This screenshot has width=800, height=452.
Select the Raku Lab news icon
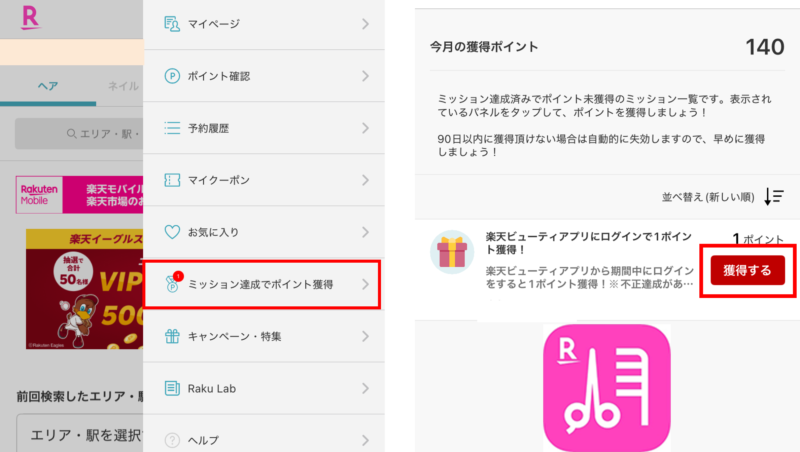[x=172, y=388]
